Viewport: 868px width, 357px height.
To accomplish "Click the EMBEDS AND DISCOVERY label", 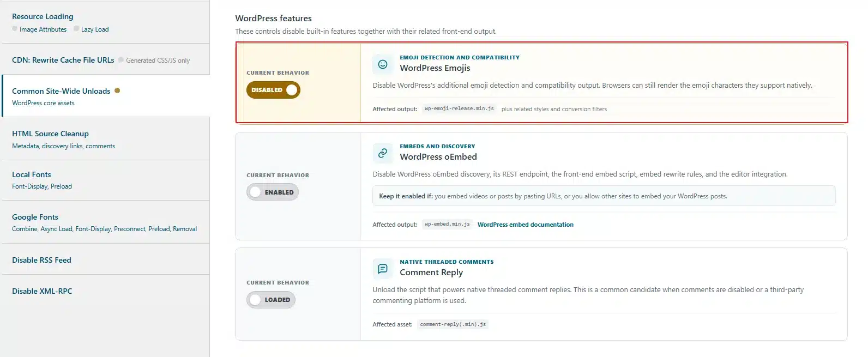I will (437, 146).
